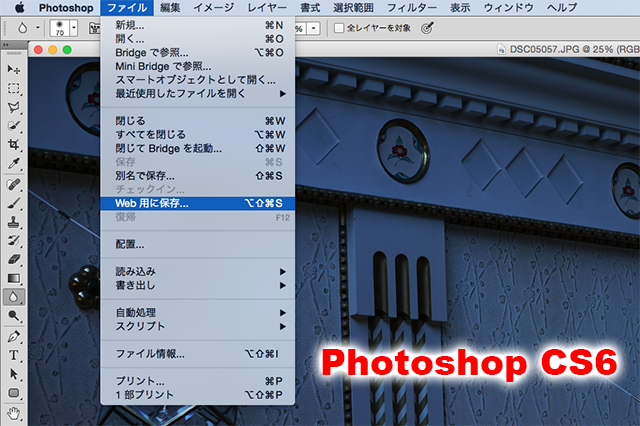Open the 選択範囲 menu
Viewport: 640px width, 426px height.
[x=353, y=7]
